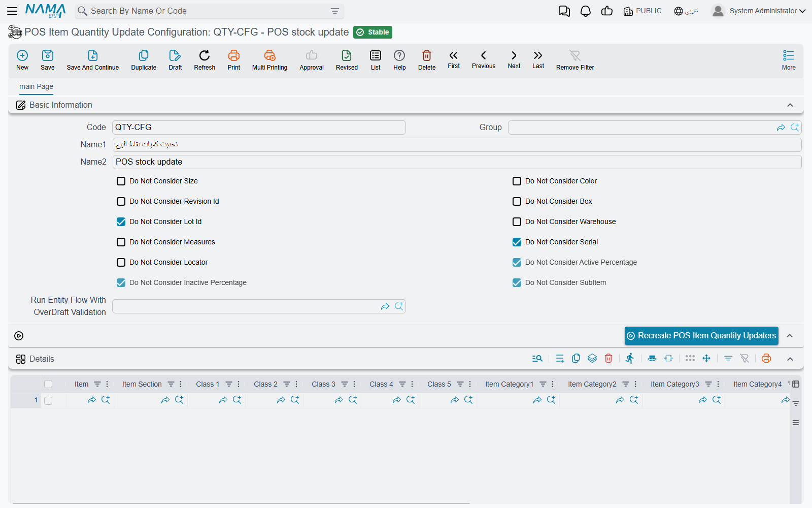Open Class 1 column options menu
Viewport: 812px width, 508px height.
(239, 384)
